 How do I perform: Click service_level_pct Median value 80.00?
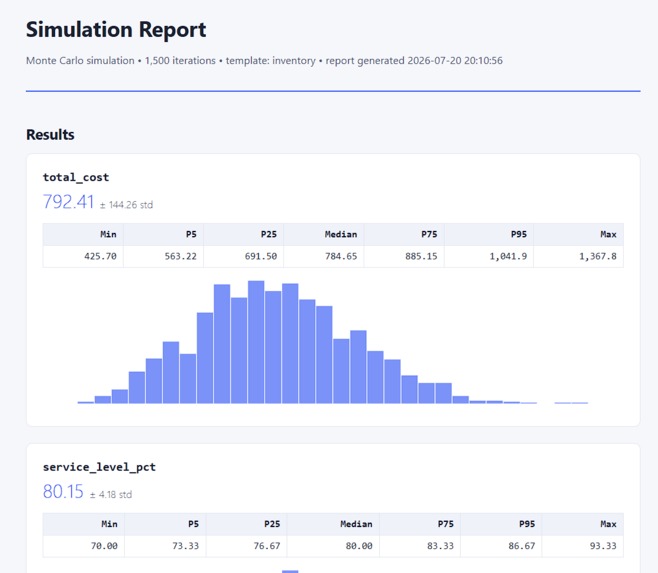click(359, 546)
